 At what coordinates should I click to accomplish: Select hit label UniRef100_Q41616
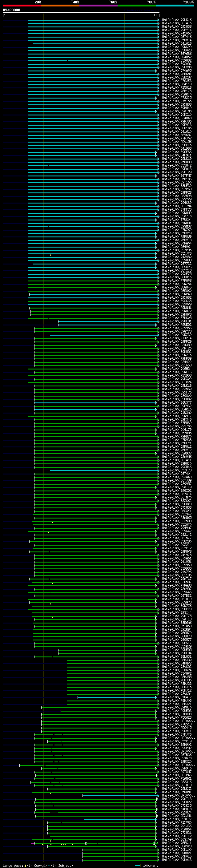[177, 44]
